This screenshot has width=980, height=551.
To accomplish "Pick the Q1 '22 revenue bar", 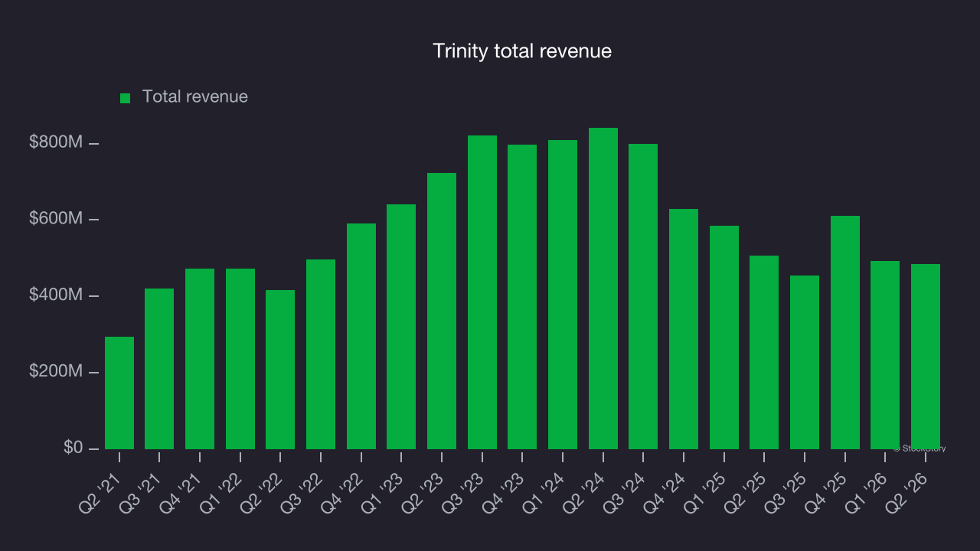I will [240, 359].
